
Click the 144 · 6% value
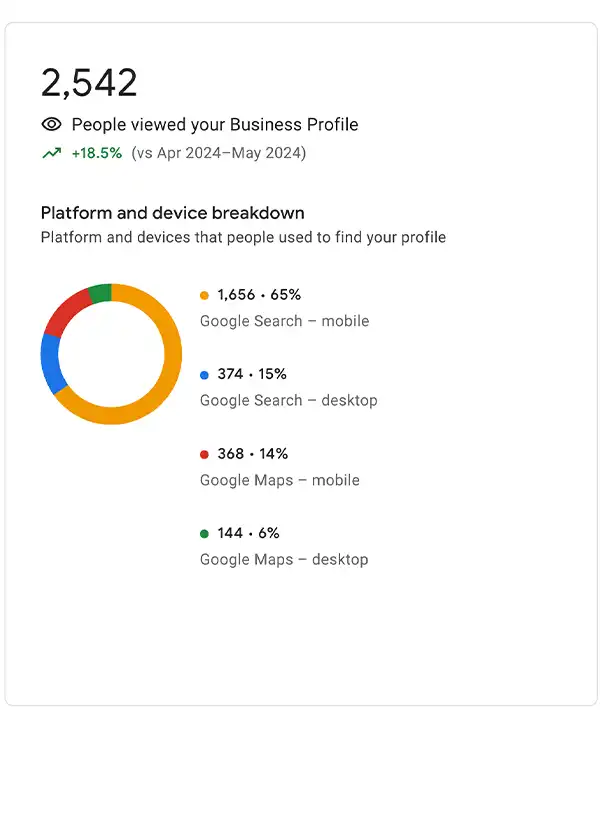coord(248,533)
